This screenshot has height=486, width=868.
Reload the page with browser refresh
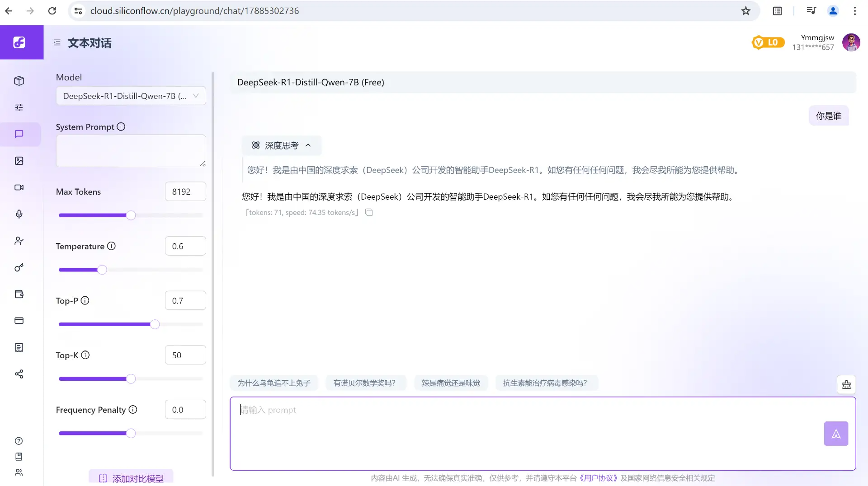click(x=52, y=11)
